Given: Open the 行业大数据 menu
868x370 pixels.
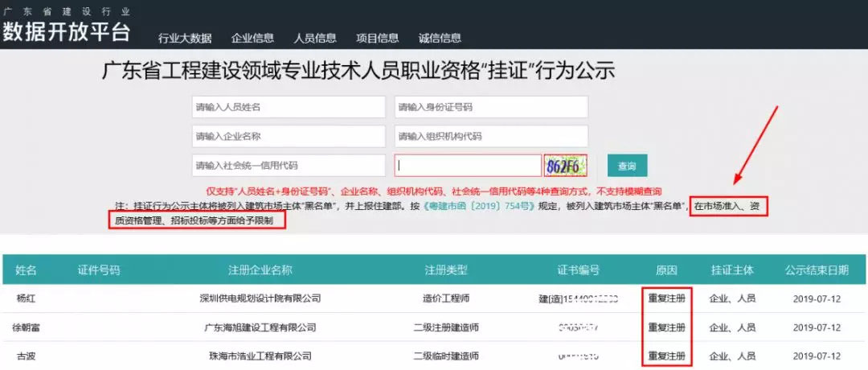Looking at the screenshot, I should coord(185,38).
